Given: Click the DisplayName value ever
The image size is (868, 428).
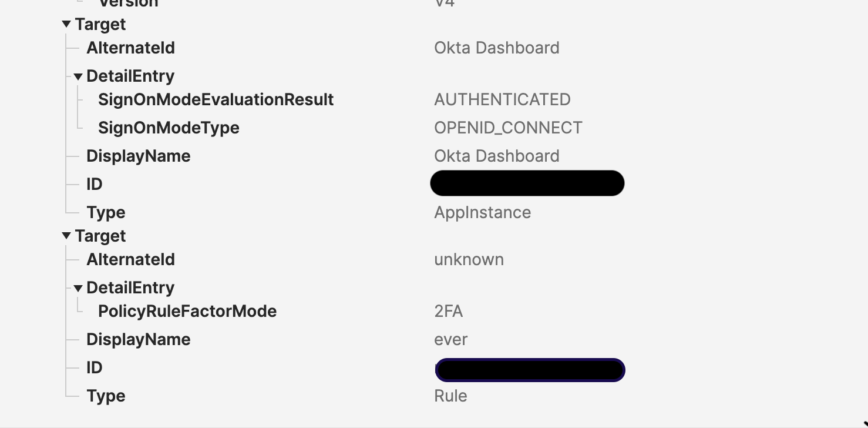Looking at the screenshot, I should [x=450, y=339].
